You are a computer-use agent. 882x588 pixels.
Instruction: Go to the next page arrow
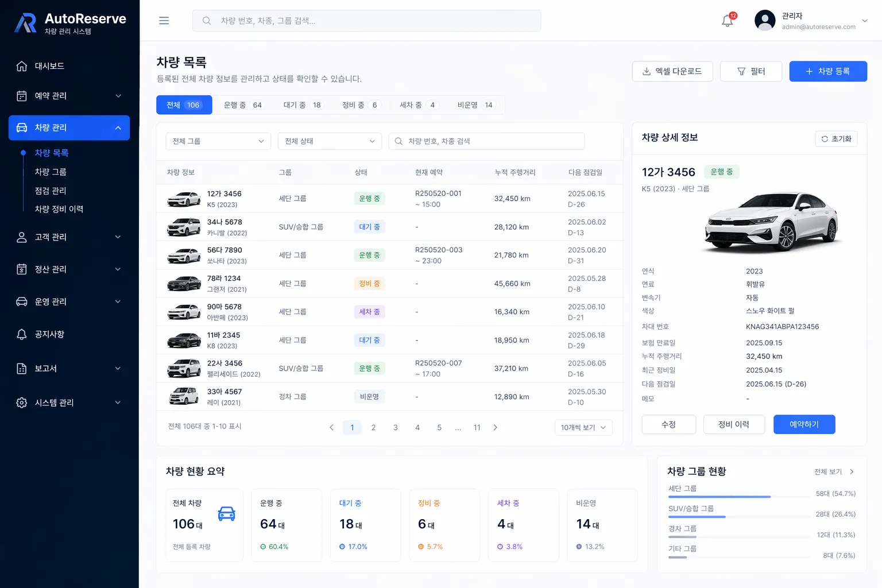click(x=496, y=427)
